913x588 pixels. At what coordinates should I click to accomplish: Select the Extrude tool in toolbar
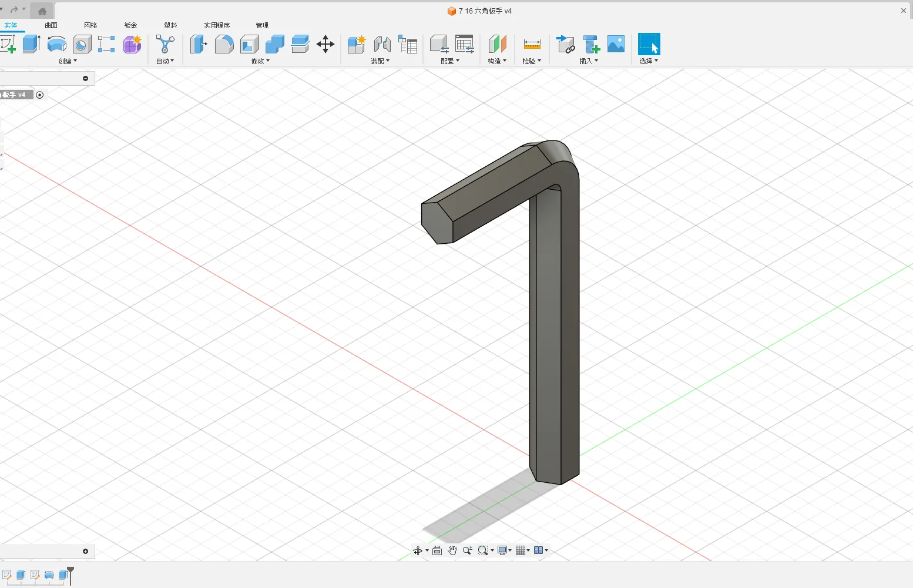click(31, 44)
